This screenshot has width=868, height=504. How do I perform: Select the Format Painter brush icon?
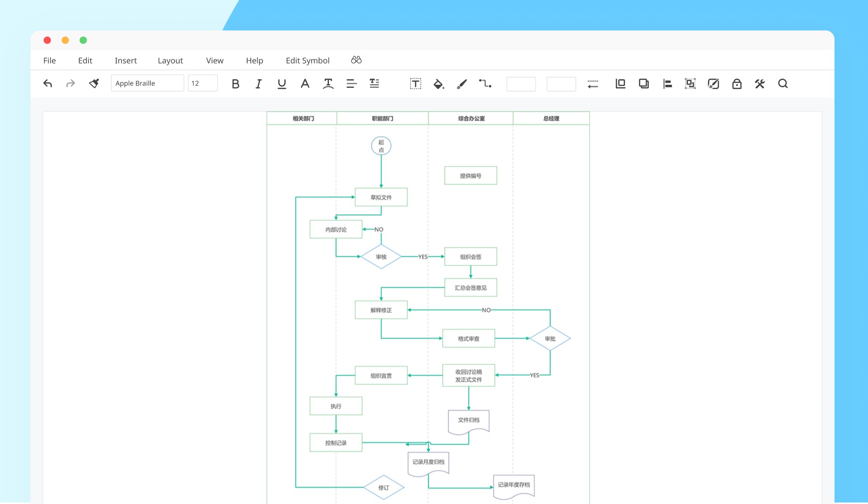tap(94, 84)
